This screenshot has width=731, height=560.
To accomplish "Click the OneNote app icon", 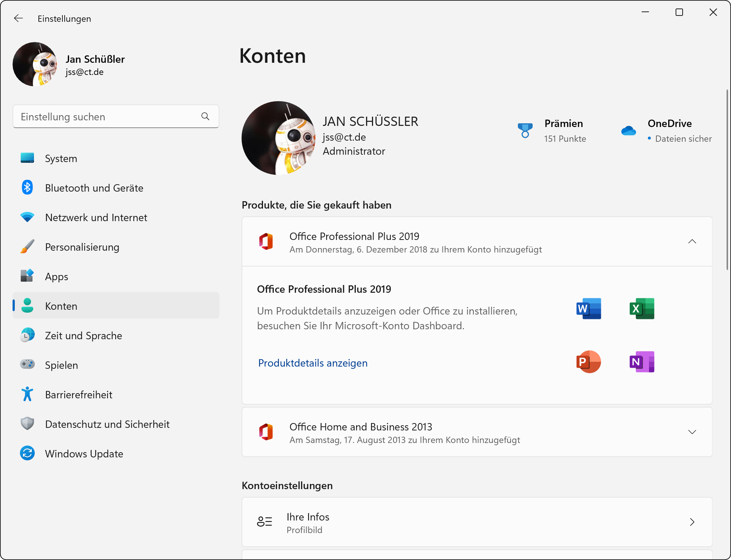I will (642, 362).
